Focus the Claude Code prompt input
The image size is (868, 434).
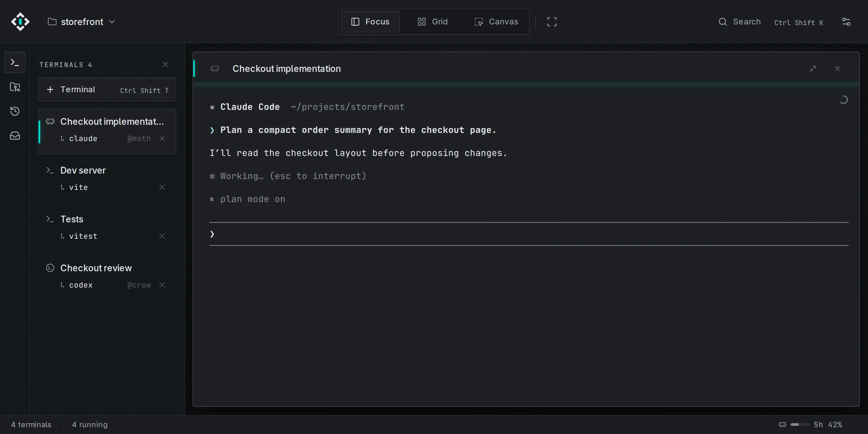[x=529, y=234]
